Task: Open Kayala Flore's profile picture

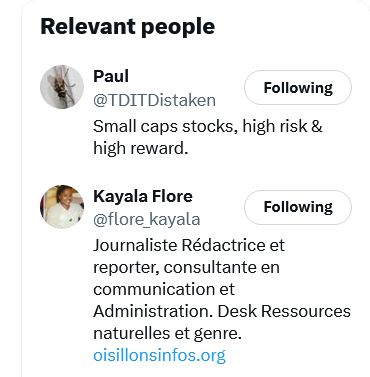Action: 62,207
